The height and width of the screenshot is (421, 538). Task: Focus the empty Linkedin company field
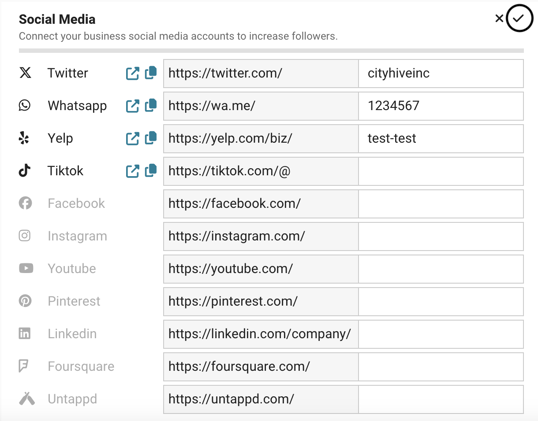tap(441, 334)
